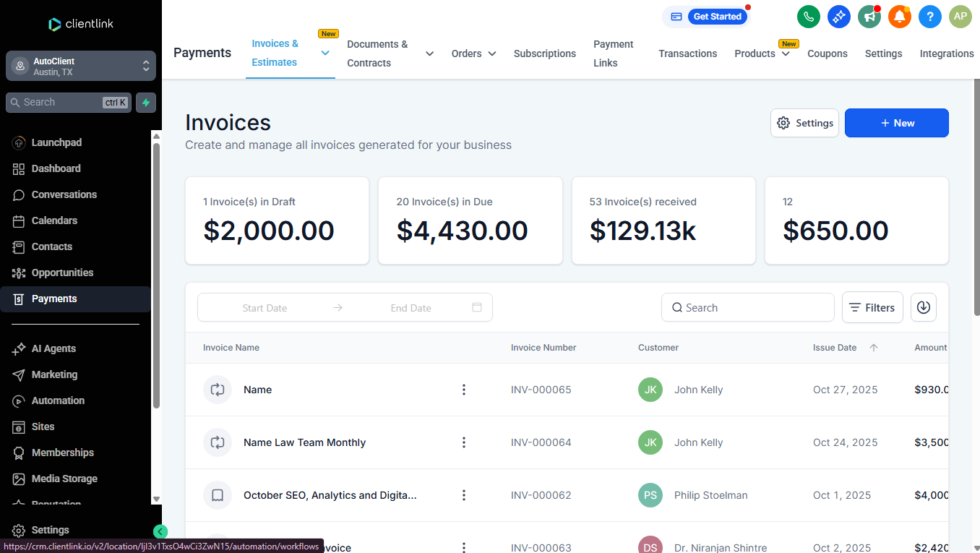
Task: Open three-dot menu for Name Law Team Monthly
Action: point(464,442)
